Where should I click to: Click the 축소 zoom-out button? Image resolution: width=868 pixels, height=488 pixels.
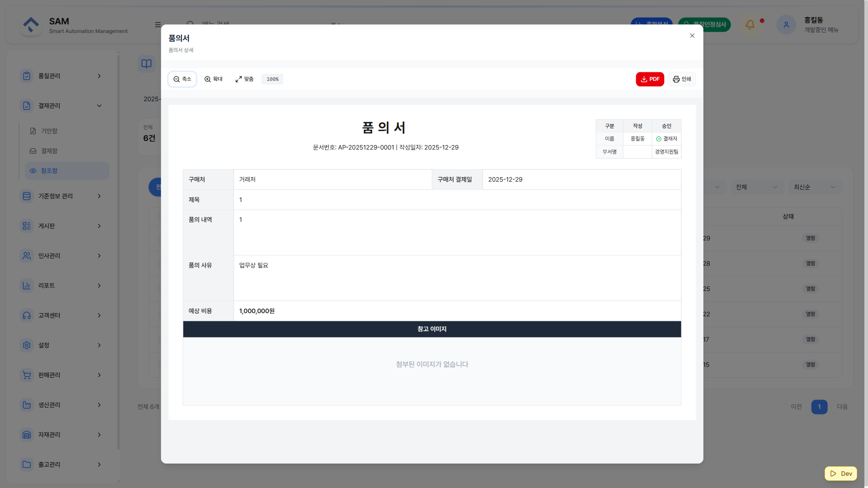point(182,79)
